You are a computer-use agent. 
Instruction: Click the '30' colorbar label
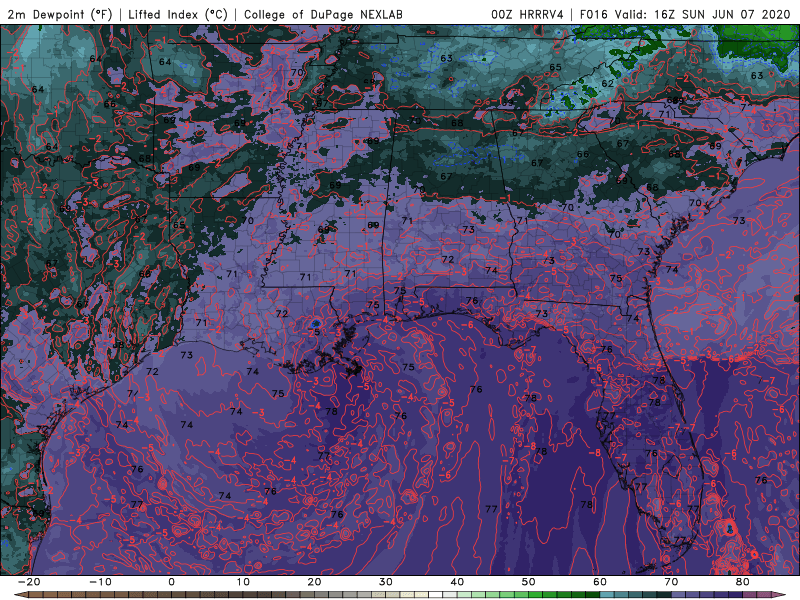tap(386, 582)
